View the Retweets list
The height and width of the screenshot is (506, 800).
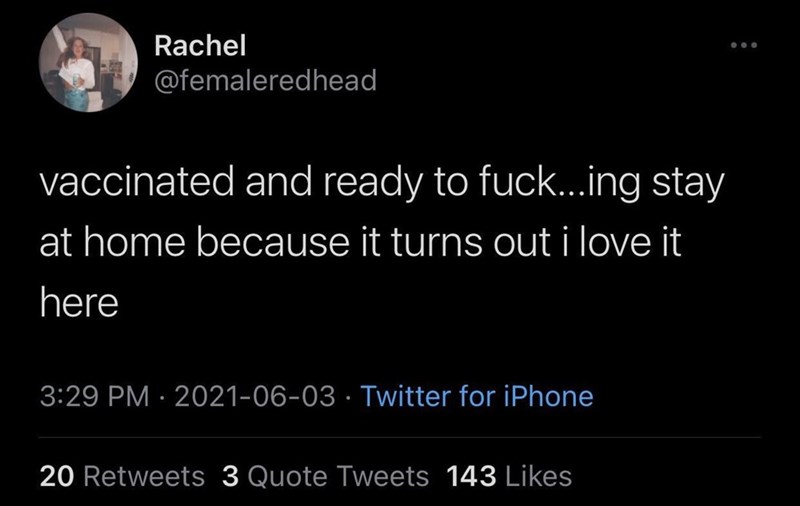pyautogui.click(x=143, y=476)
